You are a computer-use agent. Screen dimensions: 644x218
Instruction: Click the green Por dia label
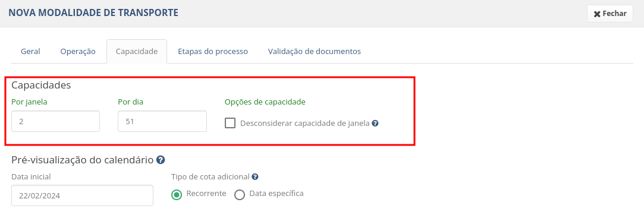(131, 102)
